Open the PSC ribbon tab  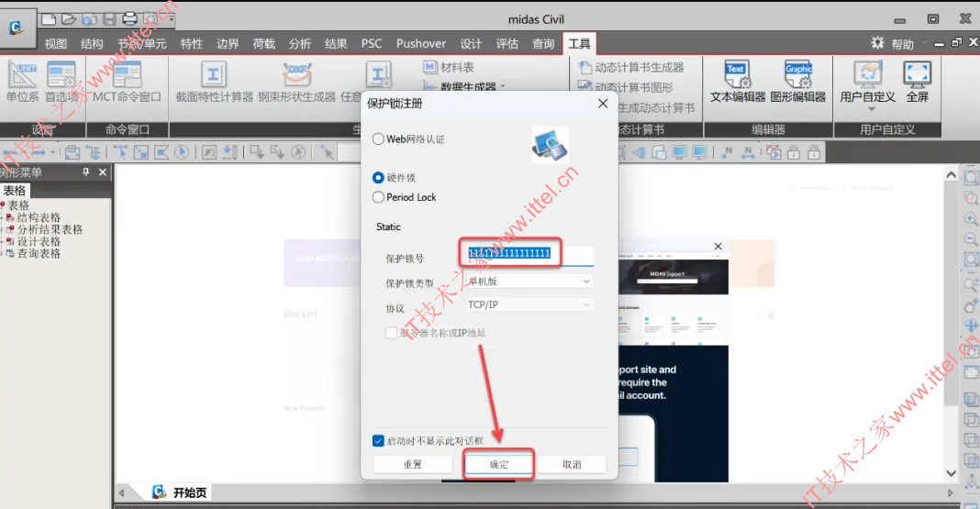[372, 44]
